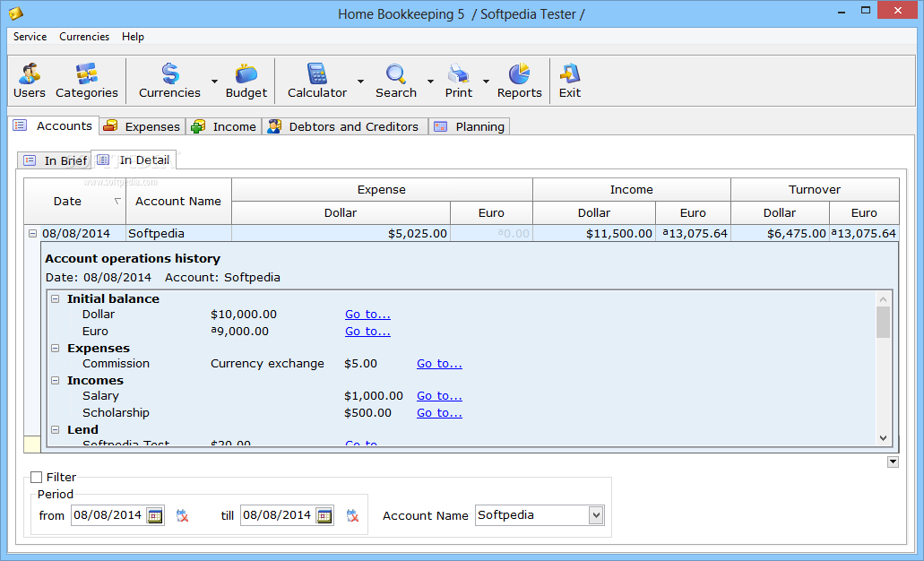The image size is (924, 561).
Task: Open the Search toolbar dropdown arrow
Action: (x=430, y=82)
